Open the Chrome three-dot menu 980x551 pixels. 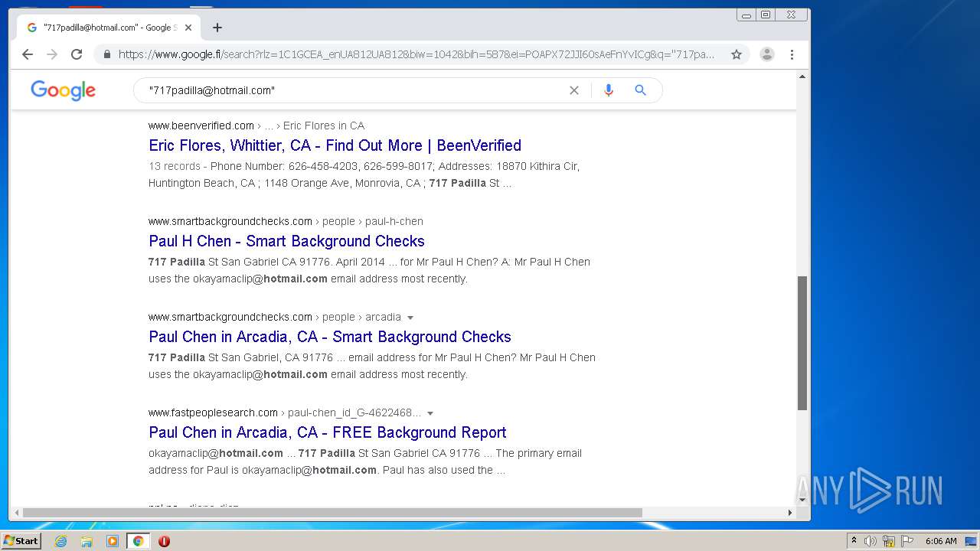click(792, 54)
